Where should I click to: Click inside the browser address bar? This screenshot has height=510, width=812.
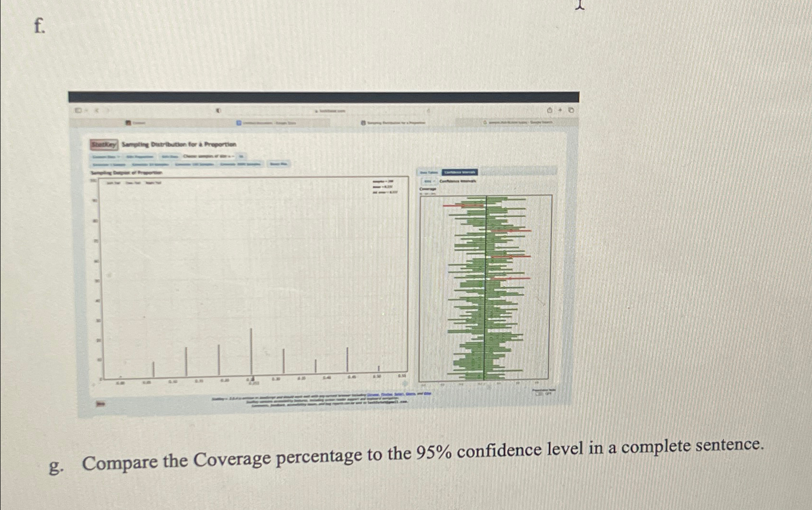[330, 112]
